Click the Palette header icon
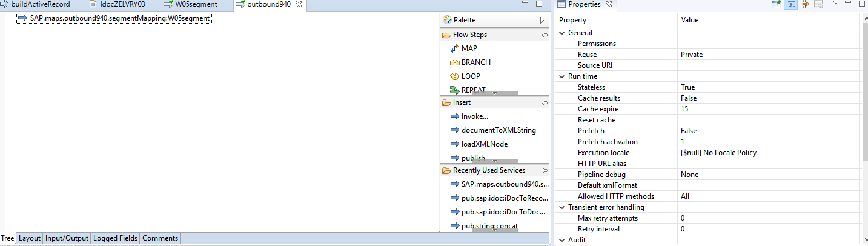 447,20
